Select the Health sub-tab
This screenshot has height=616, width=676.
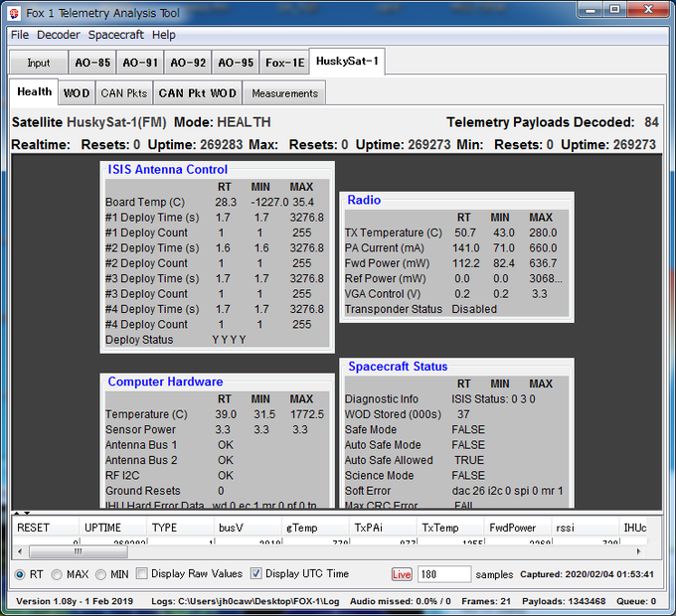point(34,91)
